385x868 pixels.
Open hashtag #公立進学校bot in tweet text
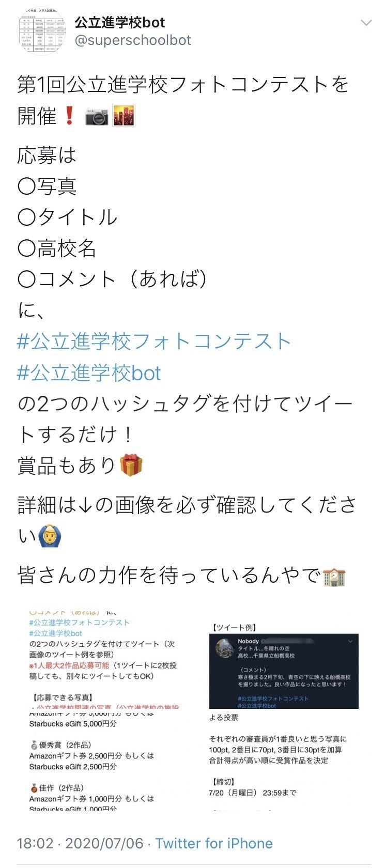[x=89, y=373]
